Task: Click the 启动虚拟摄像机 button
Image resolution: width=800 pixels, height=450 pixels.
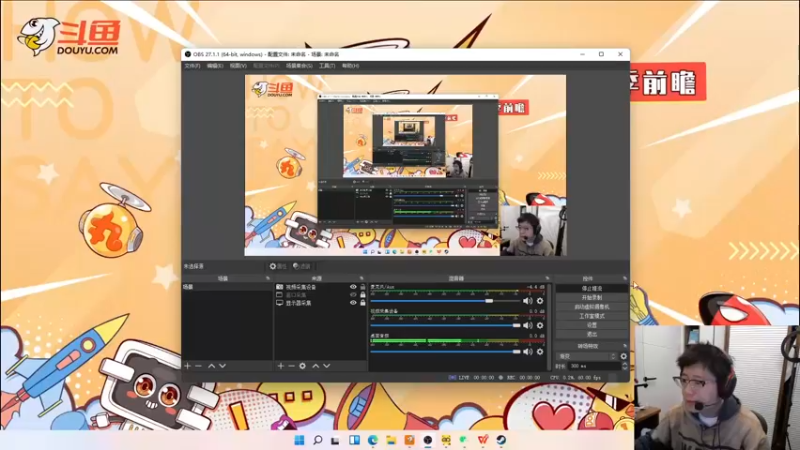Action: pyautogui.click(x=592, y=307)
